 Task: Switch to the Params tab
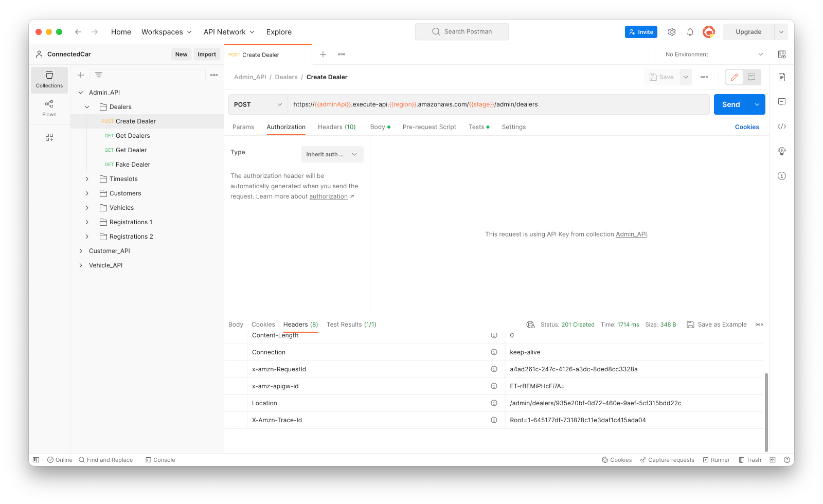[243, 127]
